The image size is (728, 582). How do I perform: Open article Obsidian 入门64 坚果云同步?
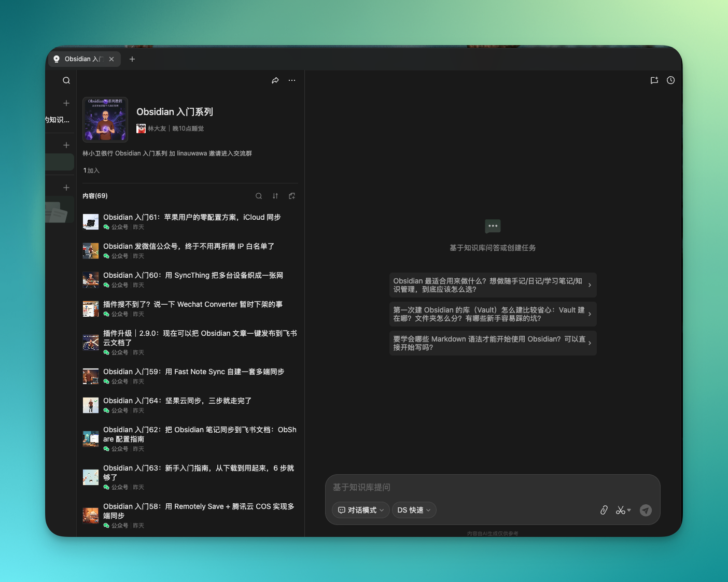point(190,405)
